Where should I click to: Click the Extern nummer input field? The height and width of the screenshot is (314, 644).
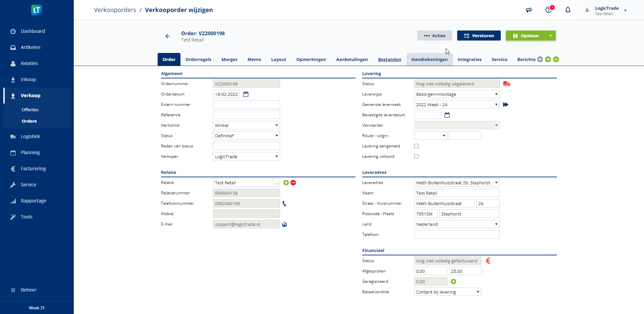point(246,105)
